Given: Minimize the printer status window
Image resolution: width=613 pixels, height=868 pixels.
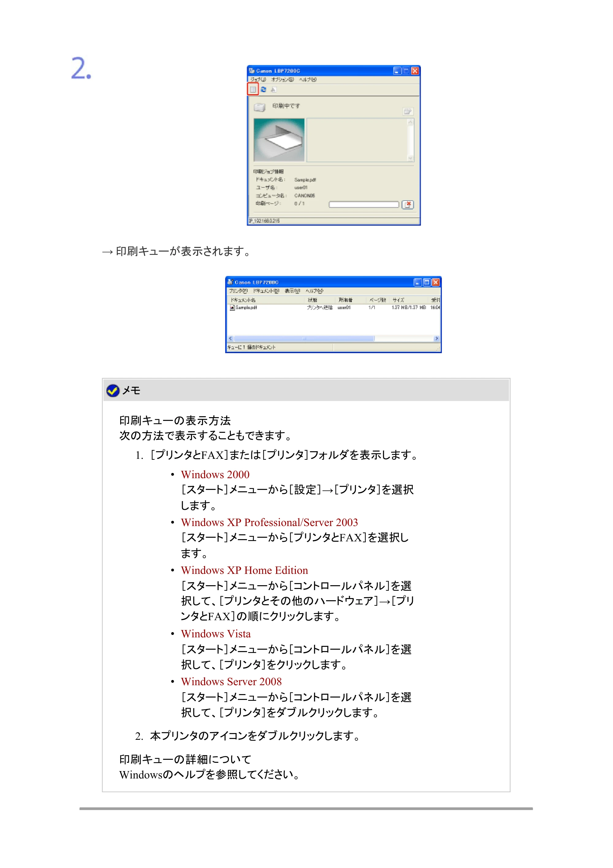Looking at the screenshot, I should (x=397, y=71).
